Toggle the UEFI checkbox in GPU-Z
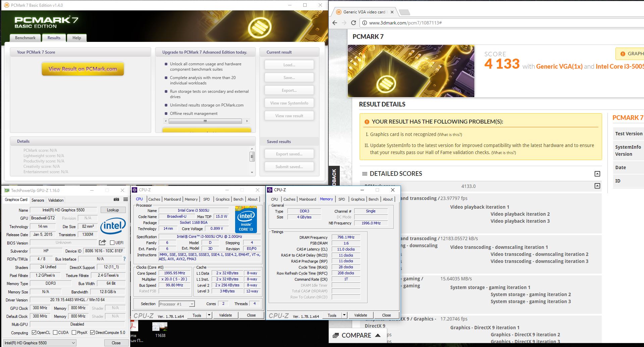Viewport: 644px width, 347px height. coord(112,243)
